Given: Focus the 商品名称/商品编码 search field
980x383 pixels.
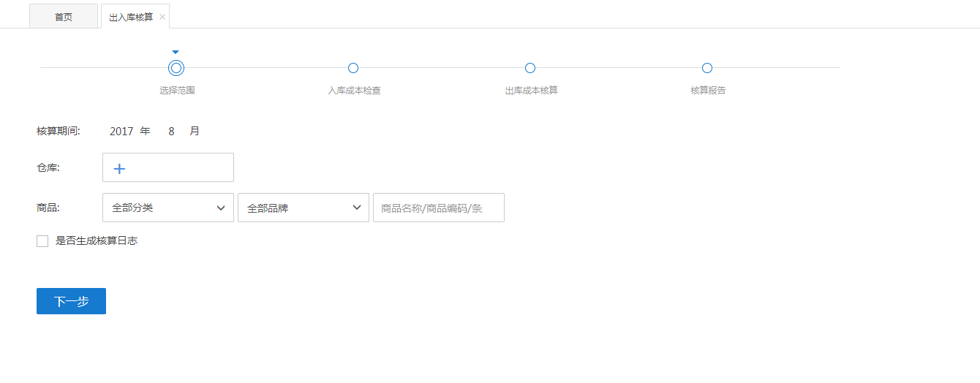Looking at the screenshot, I should 439,208.
